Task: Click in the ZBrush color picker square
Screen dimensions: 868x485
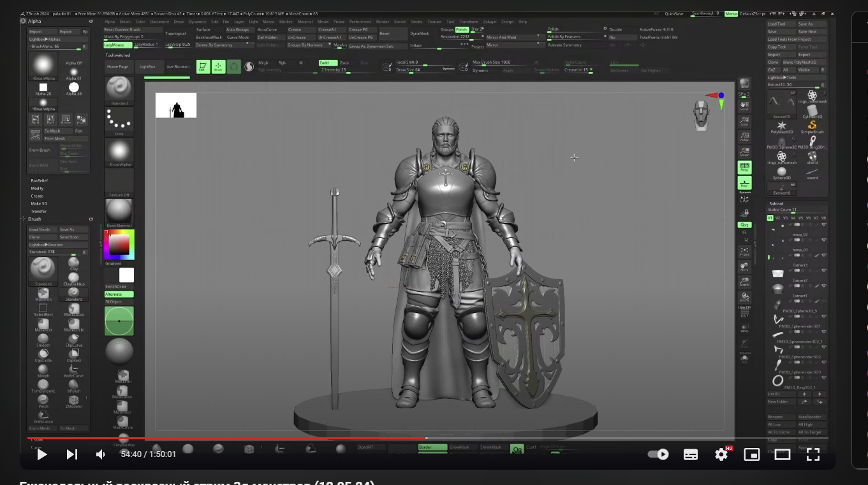Action: click(119, 245)
